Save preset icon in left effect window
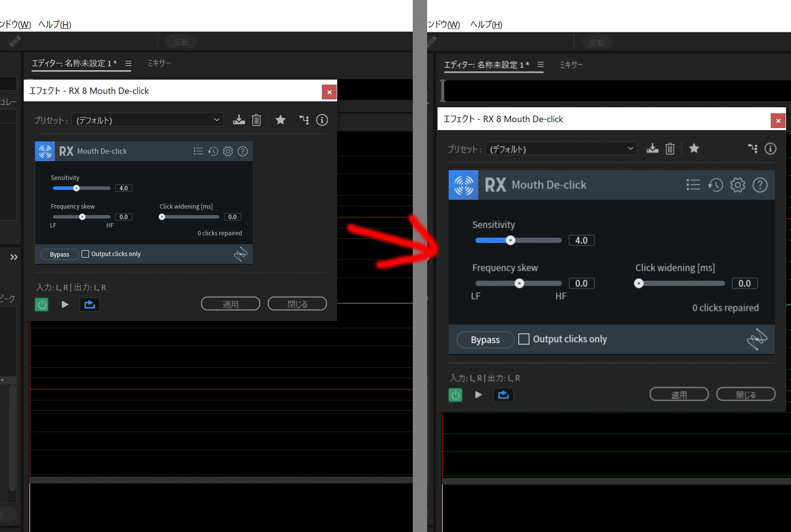 [x=239, y=120]
